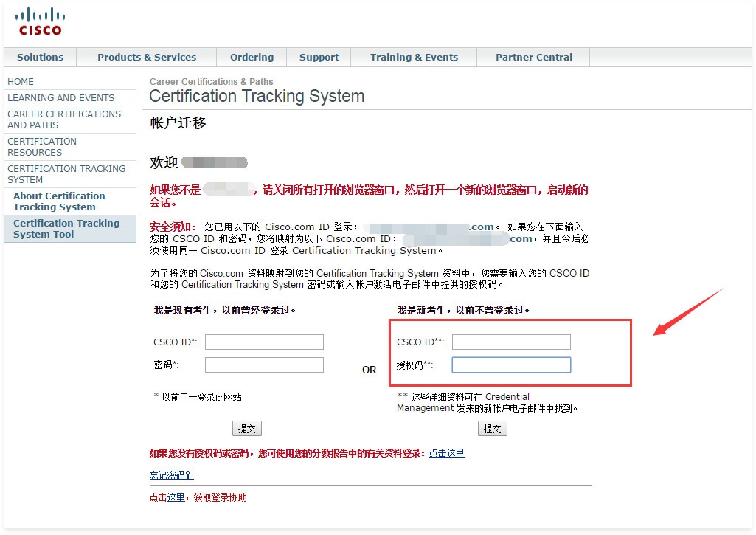Viewport: 756px width, 535px height.
Task: Submit the existing candidate login form
Action: 247,429
